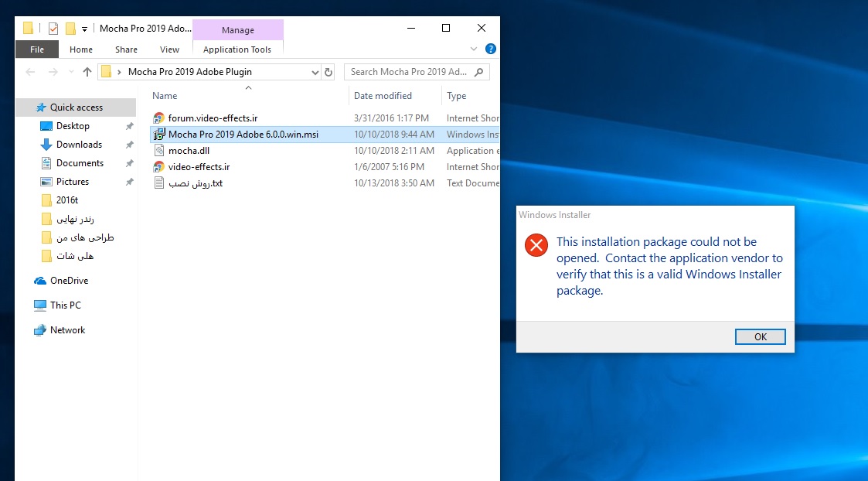The height and width of the screenshot is (481, 868).
Task: Click the New Folder quick access toolbar icon
Action: point(70,29)
